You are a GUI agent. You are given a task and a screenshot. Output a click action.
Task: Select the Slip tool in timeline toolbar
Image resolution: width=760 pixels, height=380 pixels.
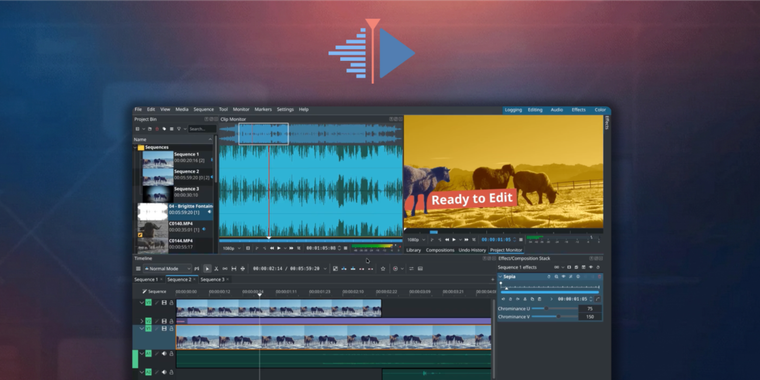tap(234, 269)
